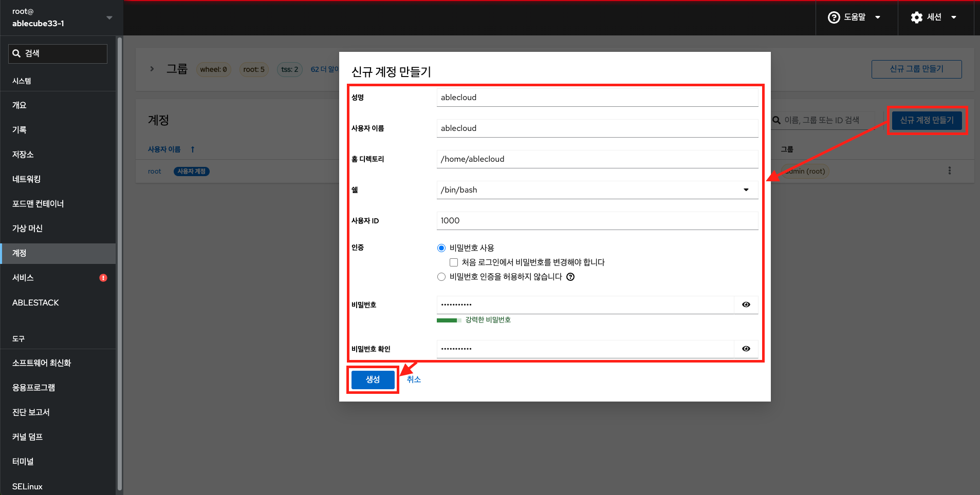Viewport: 980px width, 495px height.
Task: Click the help icon beside password authentication option
Action: tap(570, 277)
